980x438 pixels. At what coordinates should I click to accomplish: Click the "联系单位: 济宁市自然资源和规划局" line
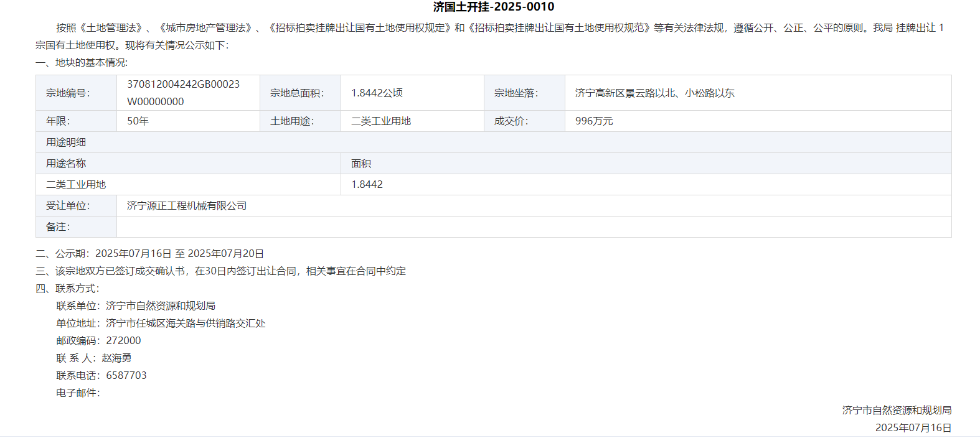tap(136, 306)
